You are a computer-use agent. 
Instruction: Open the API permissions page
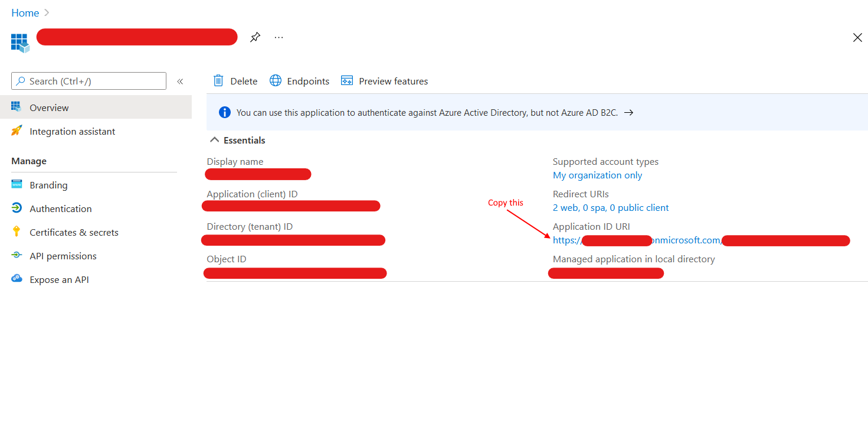pyautogui.click(x=63, y=256)
